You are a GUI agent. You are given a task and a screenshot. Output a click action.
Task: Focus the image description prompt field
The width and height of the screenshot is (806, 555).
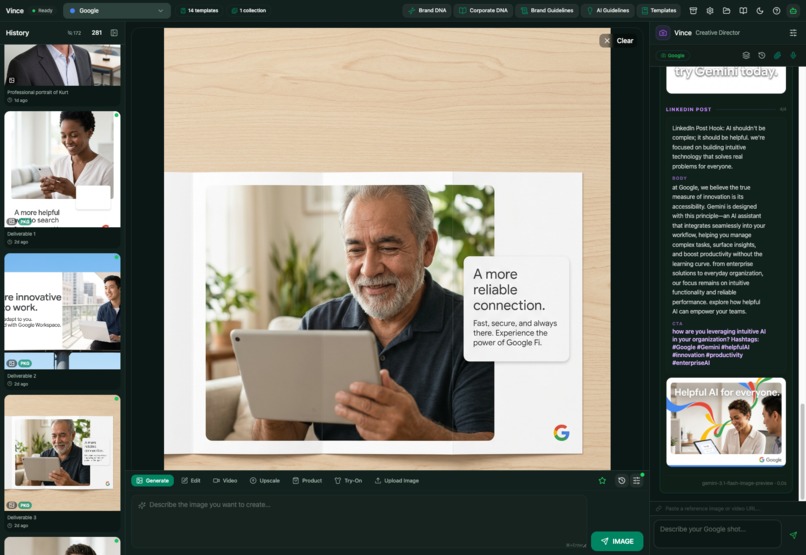point(359,522)
